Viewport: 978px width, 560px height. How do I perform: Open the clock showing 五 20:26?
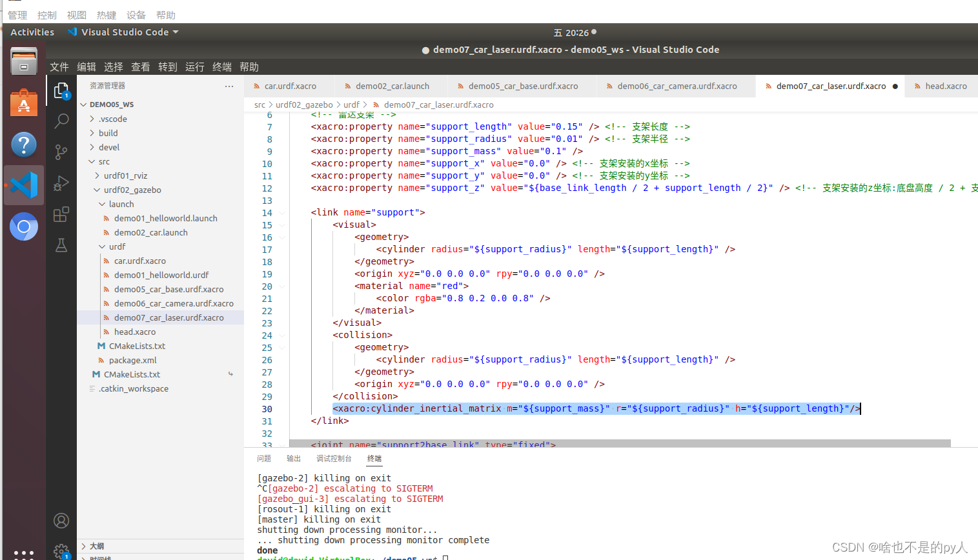click(571, 33)
